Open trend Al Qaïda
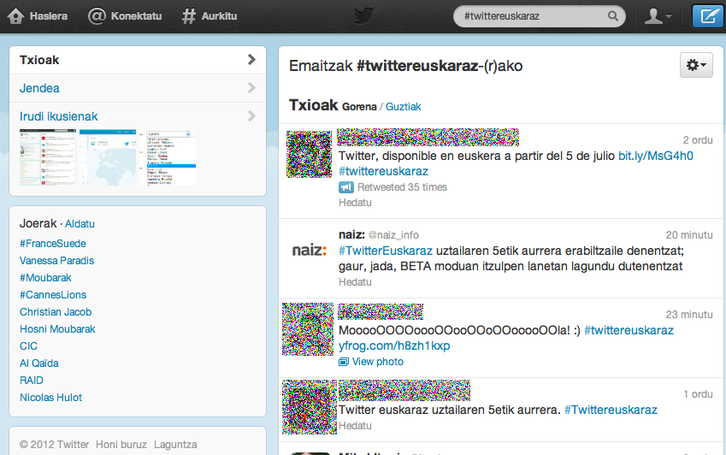This screenshot has width=726, height=455. [x=39, y=363]
